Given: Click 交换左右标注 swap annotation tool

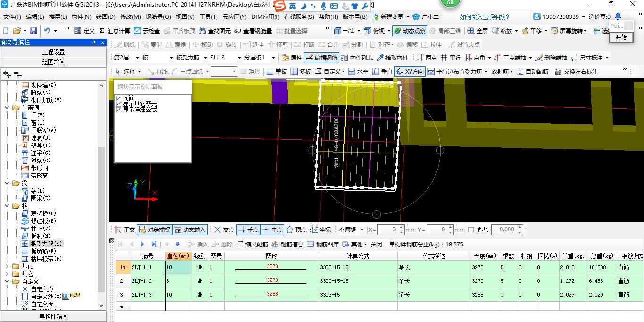Looking at the screenshot, I should click(576, 71).
